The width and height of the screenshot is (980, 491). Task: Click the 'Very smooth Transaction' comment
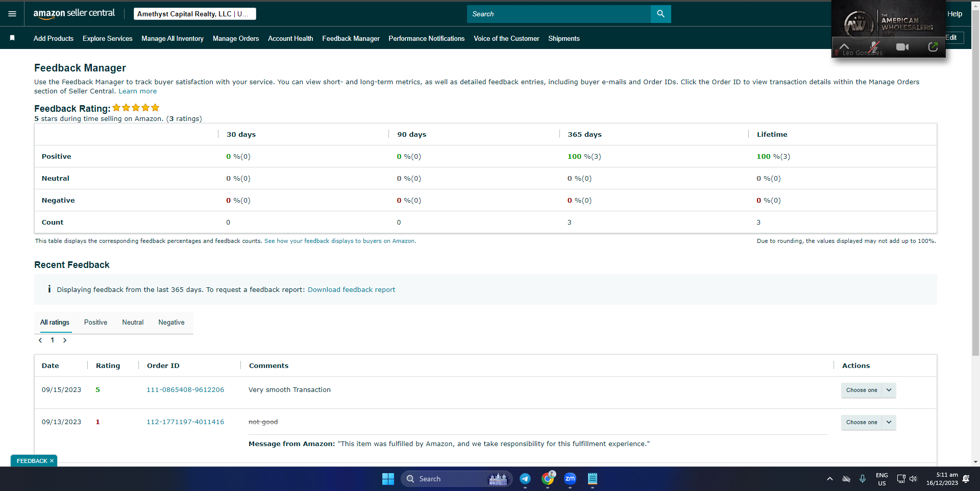[x=290, y=390]
